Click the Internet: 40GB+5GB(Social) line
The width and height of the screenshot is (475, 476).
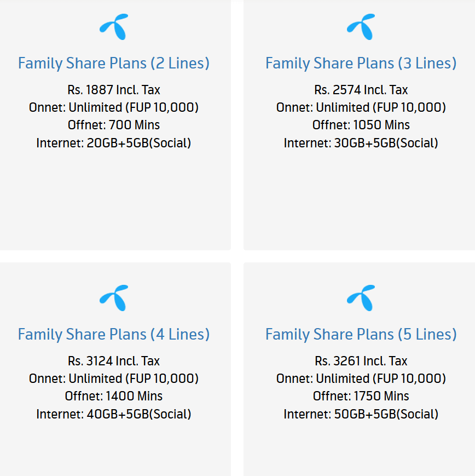(114, 414)
